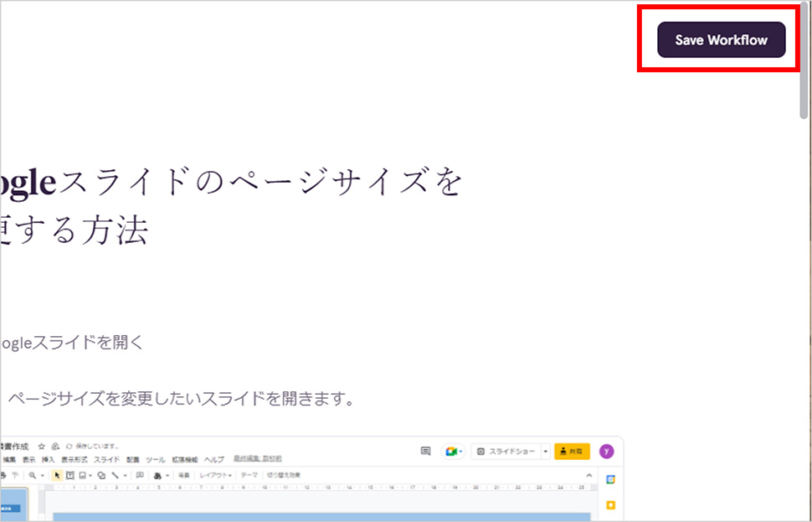Click the テーマ theme button
Viewport: 812px width, 522px height.
click(x=249, y=475)
